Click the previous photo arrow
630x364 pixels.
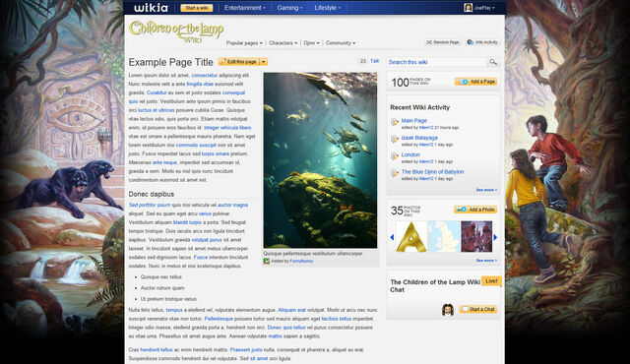tap(392, 237)
